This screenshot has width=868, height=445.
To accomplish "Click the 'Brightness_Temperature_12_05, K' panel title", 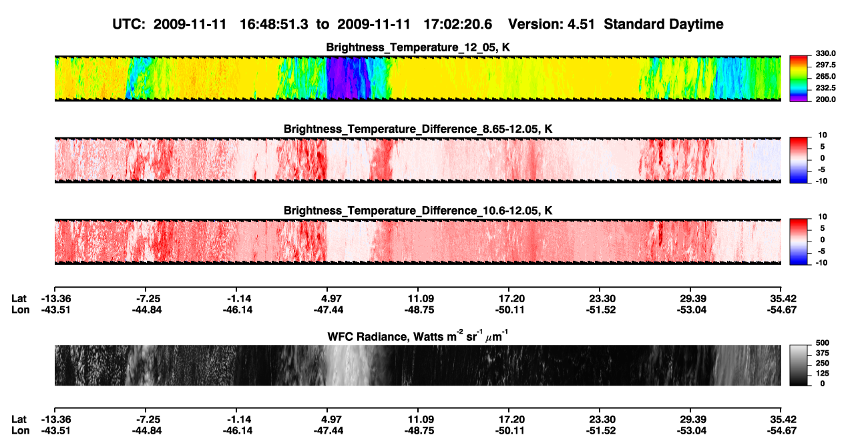I will [x=418, y=47].
